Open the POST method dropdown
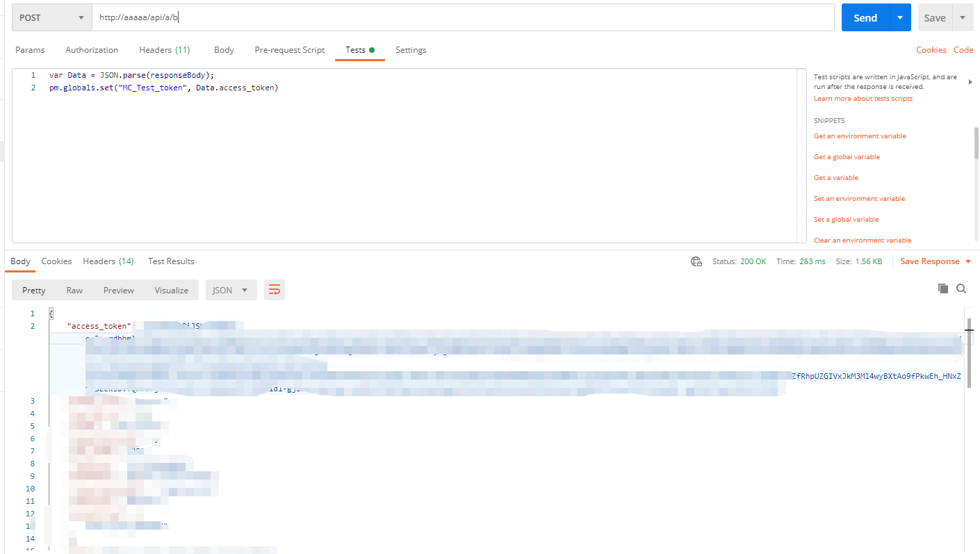The width and height of the screenshot is (980, 554). point(52,17)
